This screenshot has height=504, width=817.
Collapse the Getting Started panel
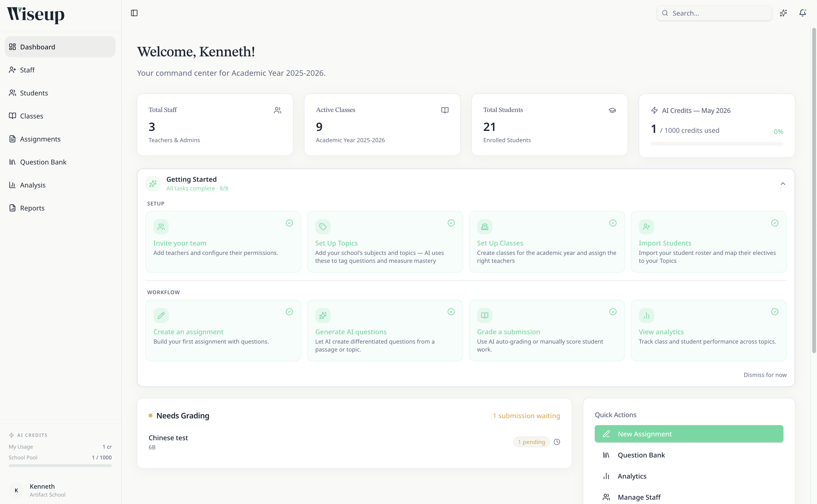tap(783, 184)
